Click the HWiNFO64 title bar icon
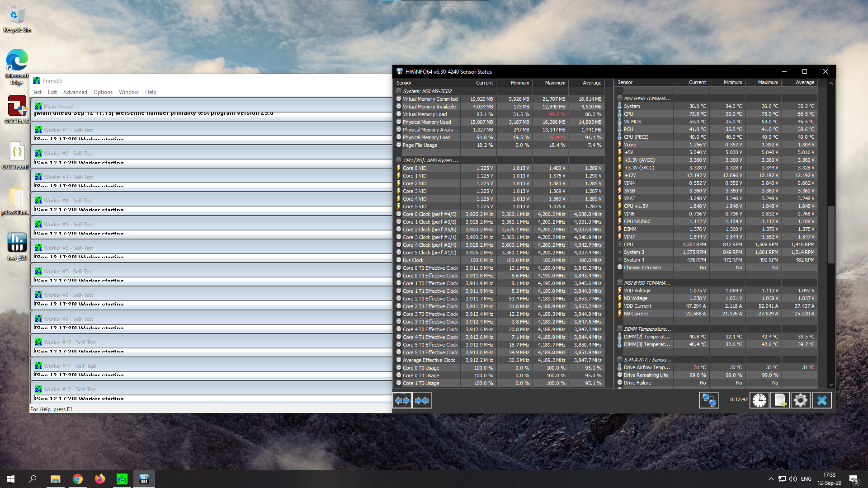 [x=399, y=71]
